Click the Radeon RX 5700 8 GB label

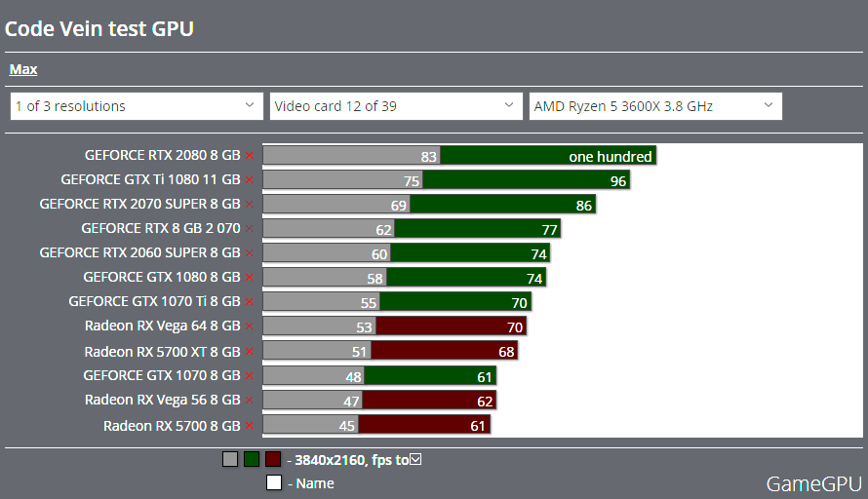(x=172, y=426)
